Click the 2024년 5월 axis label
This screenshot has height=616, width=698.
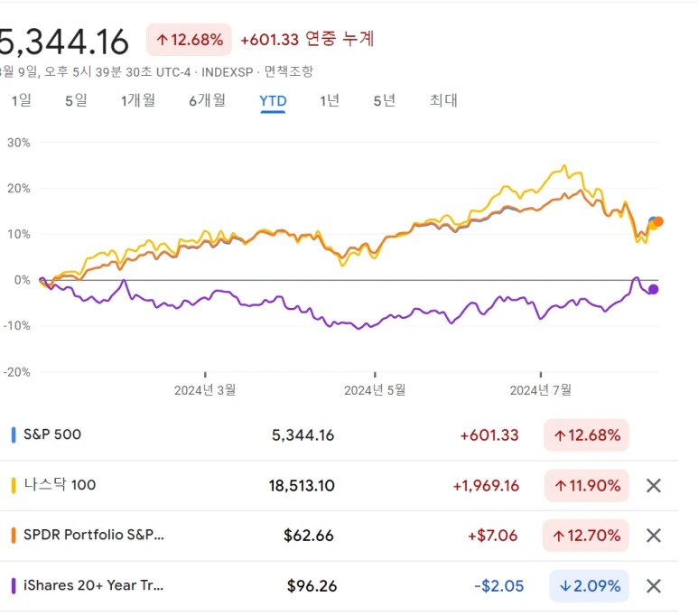[375, 390]
